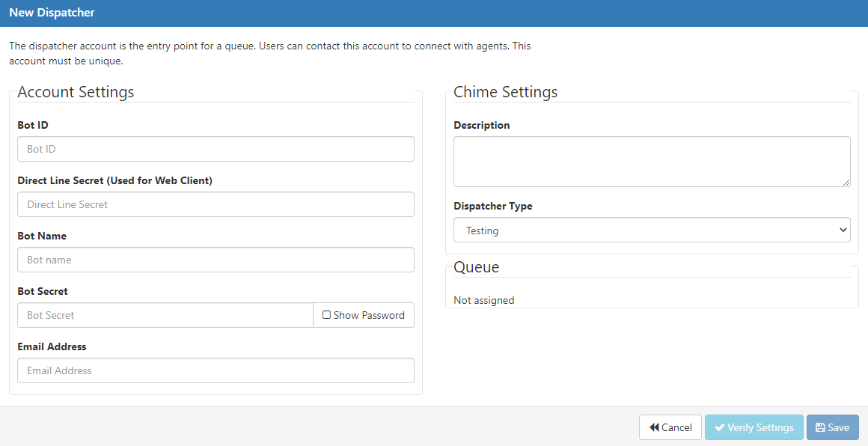
Task: Click the dropdown arrow beside Testing
Action: tap(843, 230)
